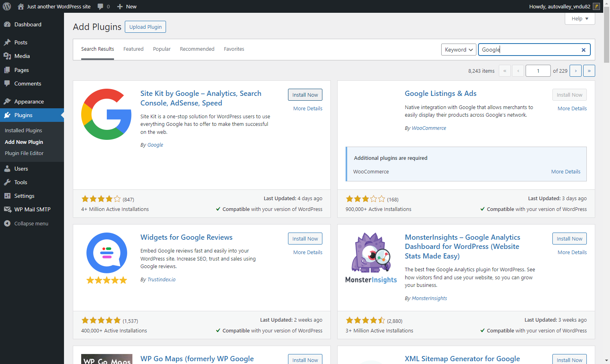Open Installed Plugins submenu item

click(x=23, y=130)
